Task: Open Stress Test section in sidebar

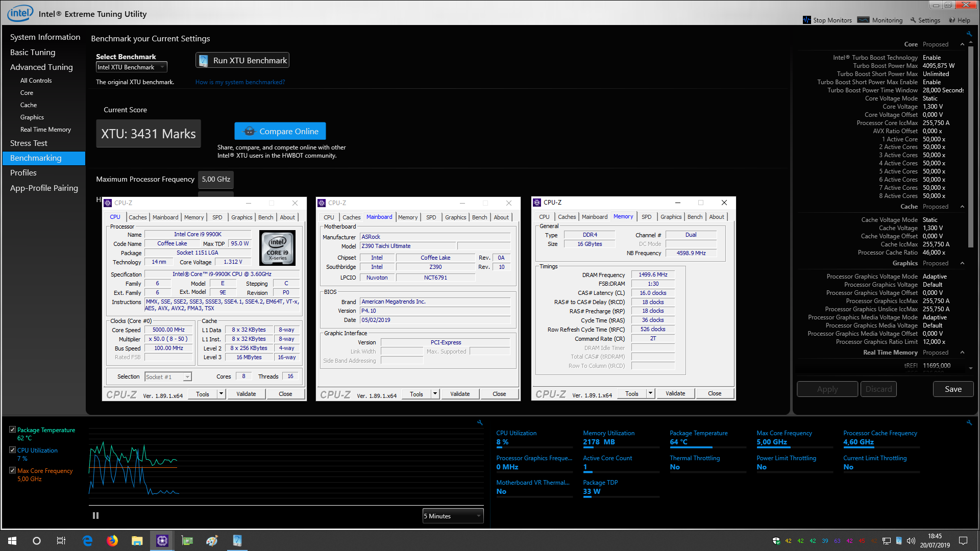Action: point(29,143)
